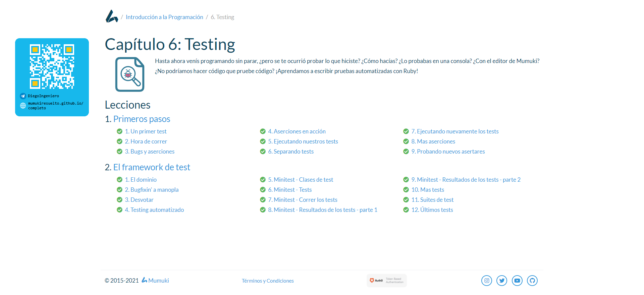The height and width of the screenshot is (295, 644).
Task: Open exercise 1. Un primer test
Action: coord(146,131)
